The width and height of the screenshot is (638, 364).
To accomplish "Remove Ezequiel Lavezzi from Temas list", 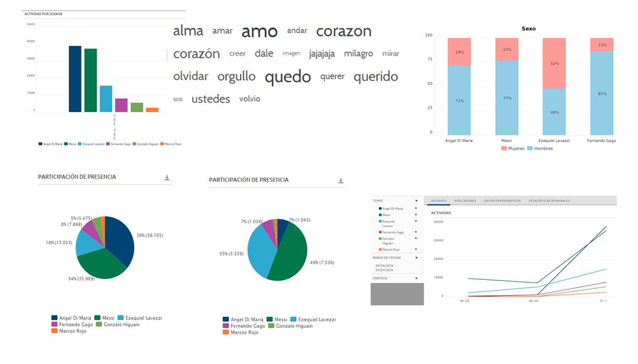I will pyautogui.click(x=416, y=221).
